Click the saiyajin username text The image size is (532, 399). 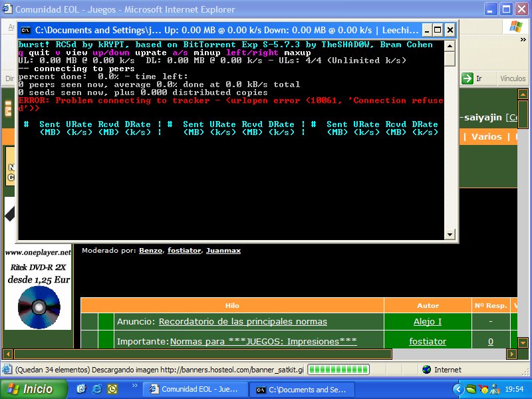pyautogui.click(x=483, y=118)
